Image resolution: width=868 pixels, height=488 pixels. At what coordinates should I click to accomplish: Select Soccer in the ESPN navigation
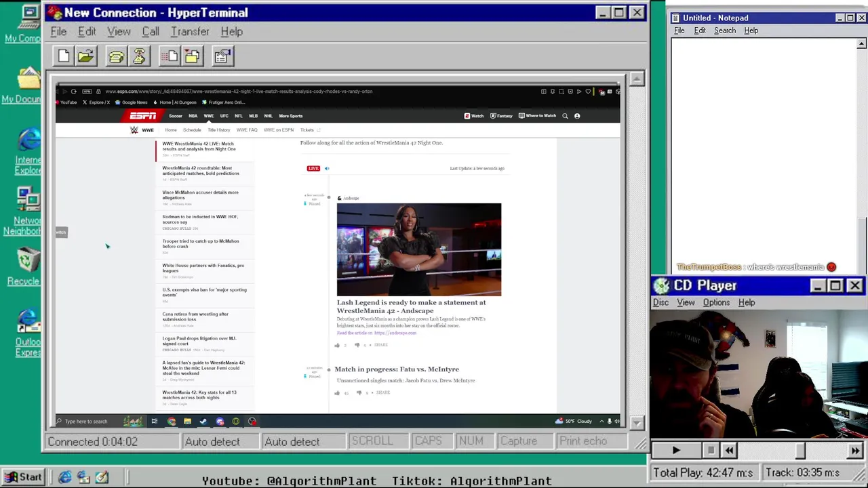[175, 116]
